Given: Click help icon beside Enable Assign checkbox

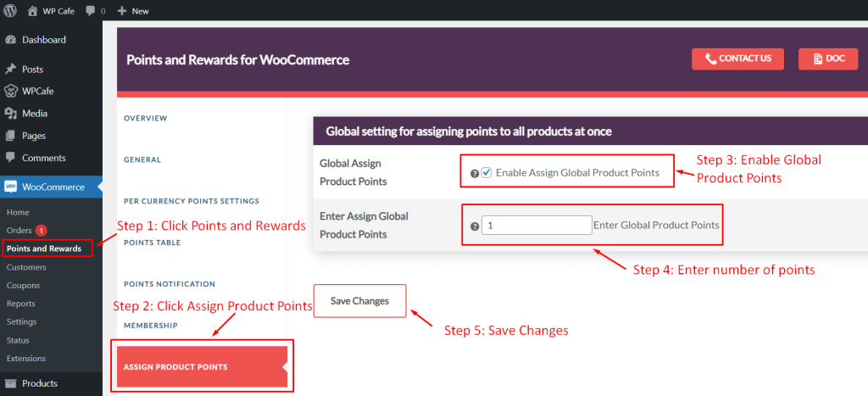Looking at the screenshot, I should tap(475, 173).
